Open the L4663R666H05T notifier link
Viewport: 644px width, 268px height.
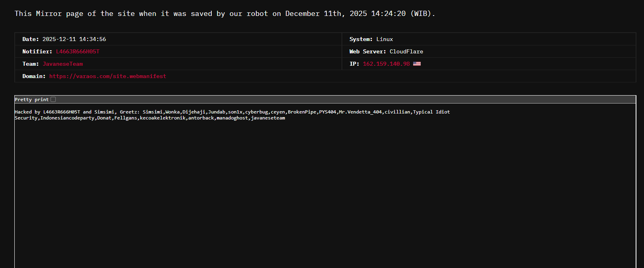[78, 51]
